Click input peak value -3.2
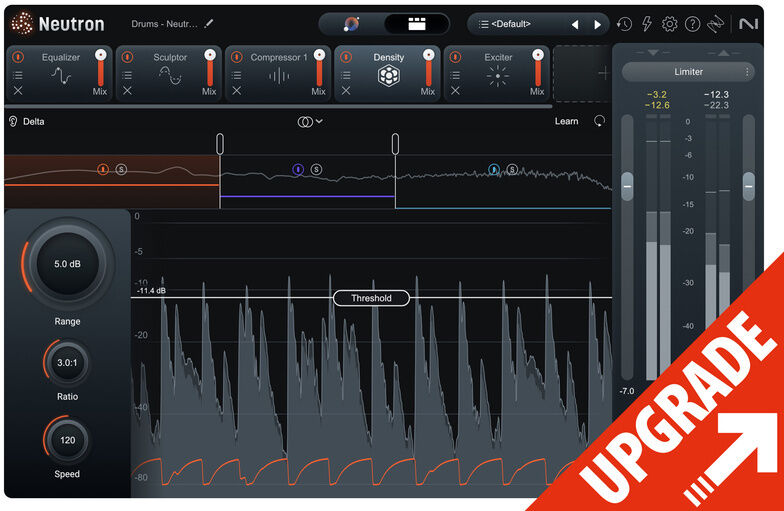Screen dimensions: 784x511 click(656, 94)
